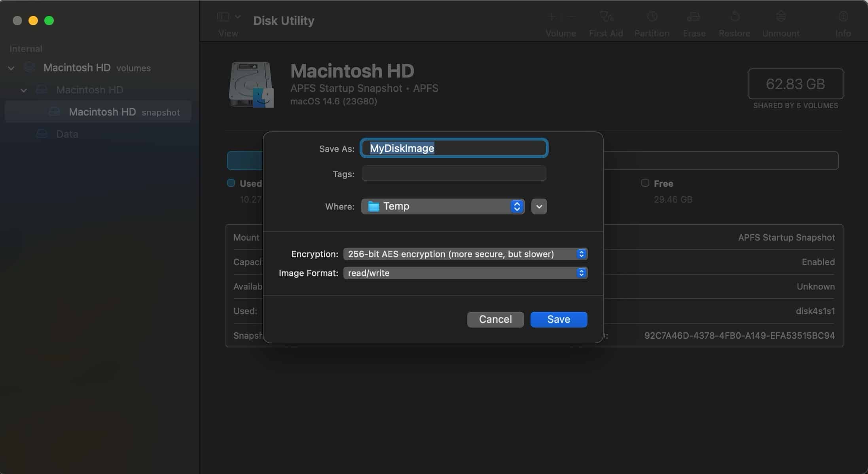Screen dimensions: 868x474
Task: Click the Internal sidebar section header
Action: [x=26, y=49]
